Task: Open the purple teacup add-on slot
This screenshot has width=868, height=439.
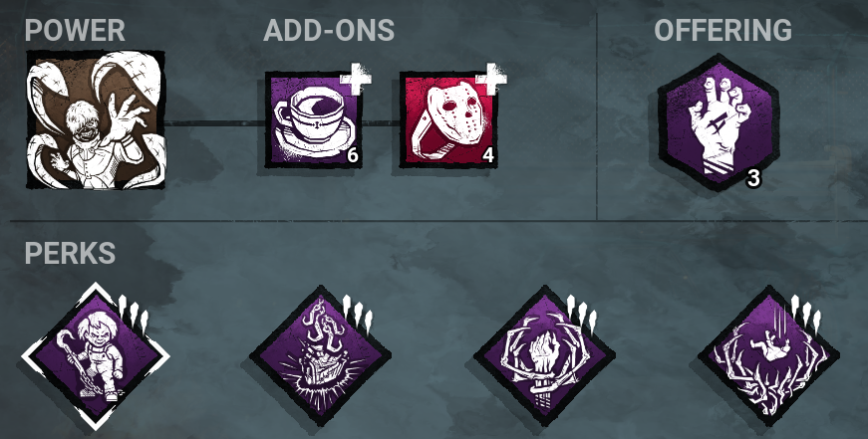Action: click(x=314, y=120)
